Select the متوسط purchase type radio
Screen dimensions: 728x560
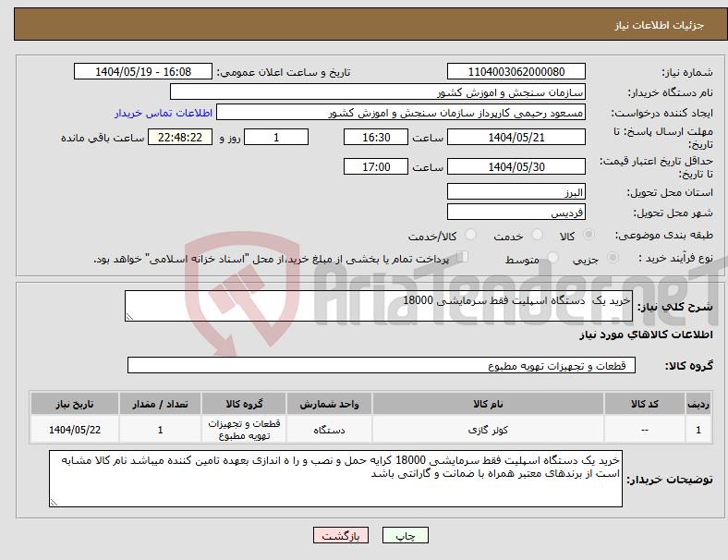click(552, 257)
